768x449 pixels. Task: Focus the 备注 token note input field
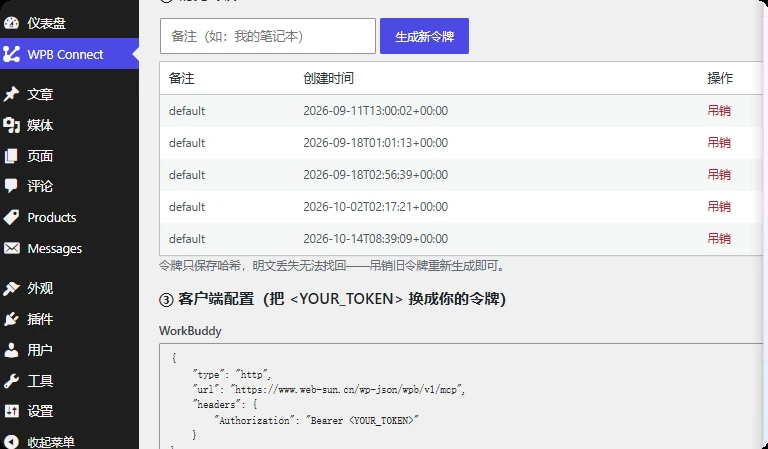click(267, 36)
